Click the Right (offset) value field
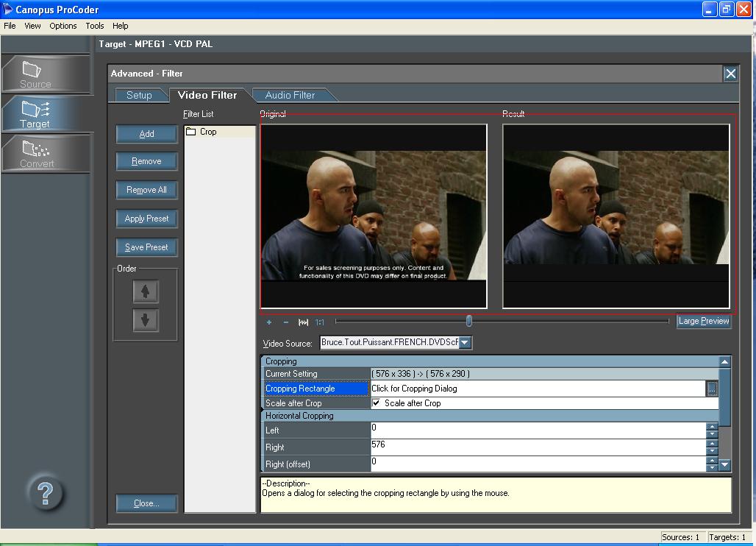The width and height of the screenshot is (756, 546). 538,464
